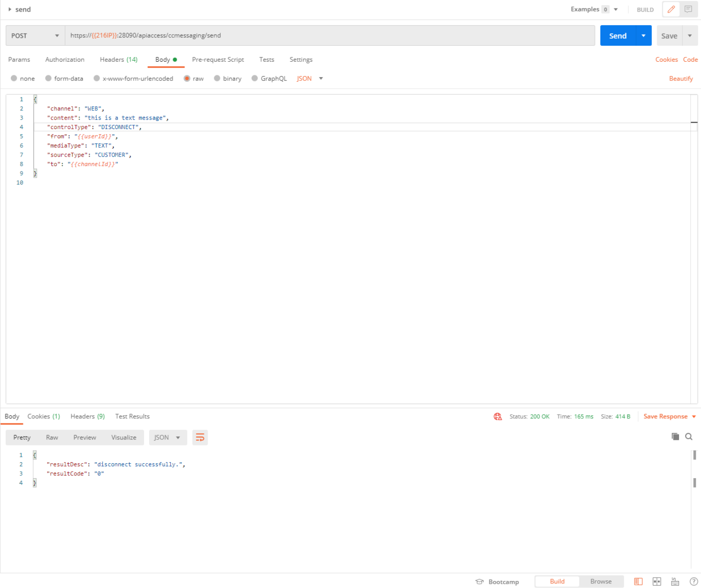Open the Test Results tab
The image size is (701, 588).
click(132, 416)
